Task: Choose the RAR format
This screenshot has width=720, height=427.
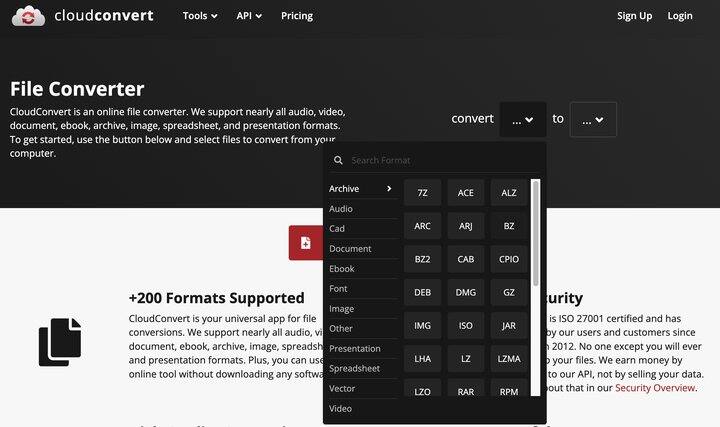Action: coord(466,388)
